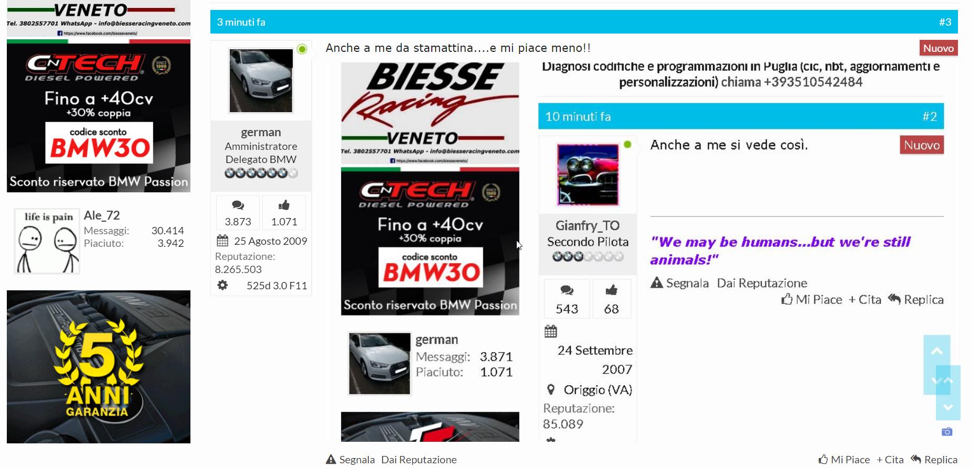Screen dimensions: 980x468
Task: Click gear icon beside 525d 3.0 F11
Action: click(222, 285)
